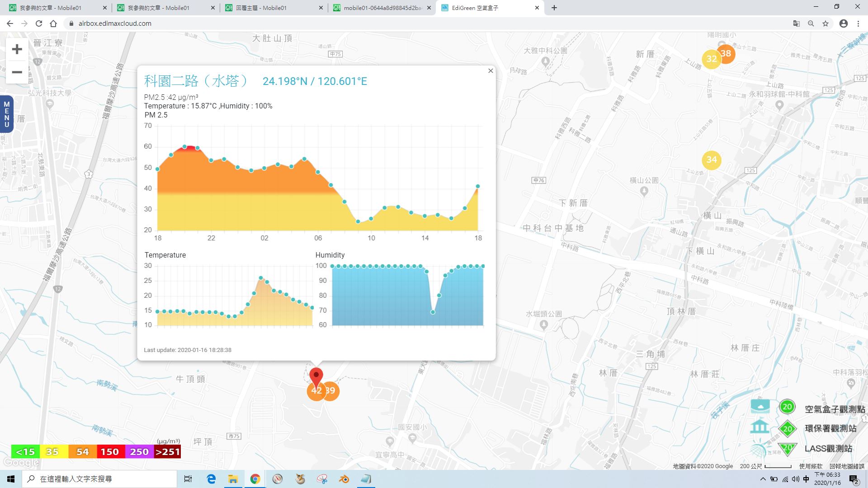This screenshot has width=868, height=488.
Task: Zoom out the map with minus button
Action: click(17, 72)
